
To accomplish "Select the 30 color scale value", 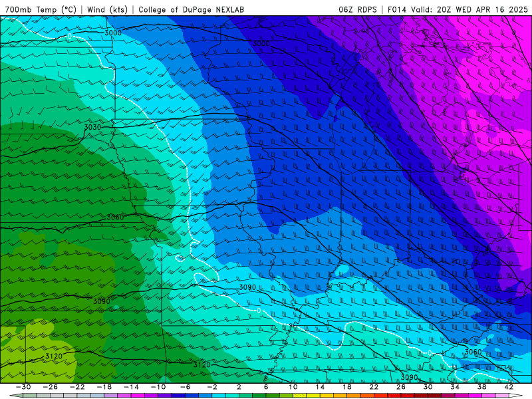I will coord(428,387).
